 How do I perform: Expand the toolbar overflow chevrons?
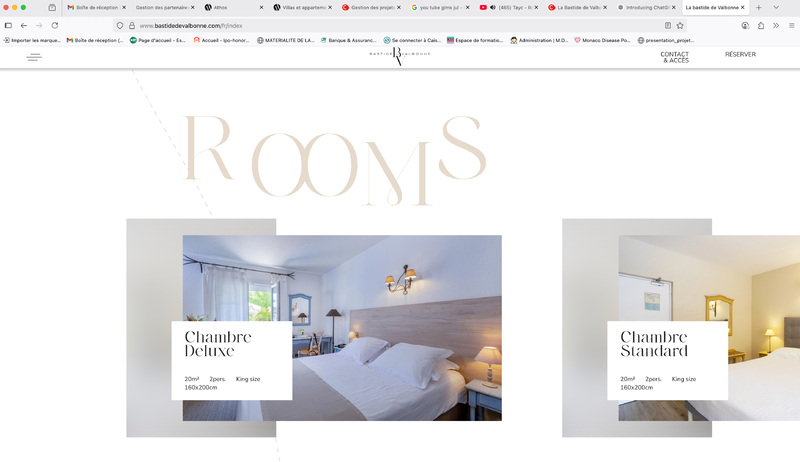click(x=776, y=25)
